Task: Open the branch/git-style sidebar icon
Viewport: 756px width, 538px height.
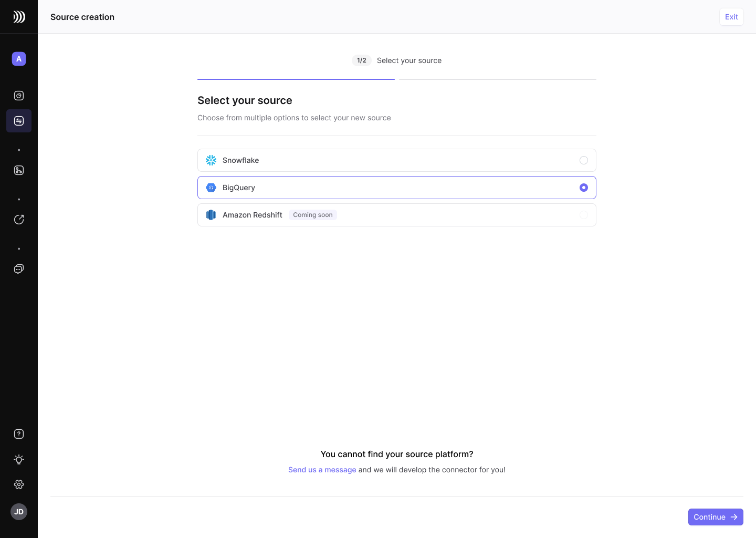Action: pyautogui.click(x=19, y=170)
